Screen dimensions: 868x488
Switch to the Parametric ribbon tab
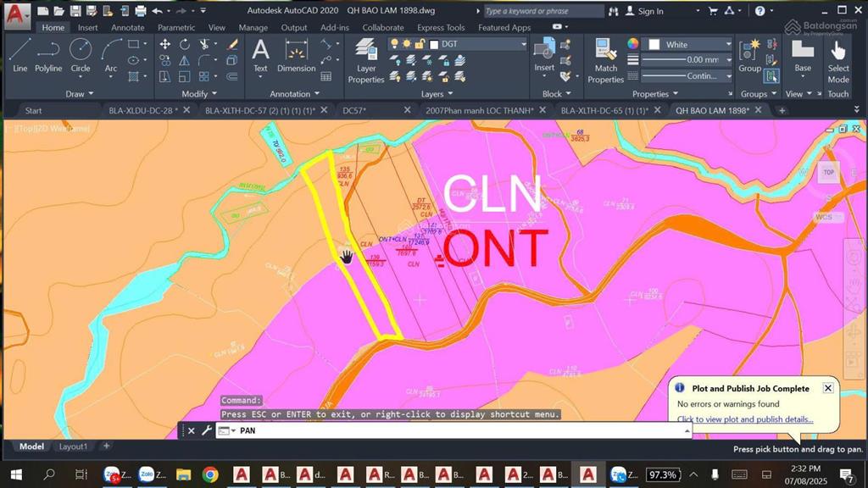tap(176, 27)
